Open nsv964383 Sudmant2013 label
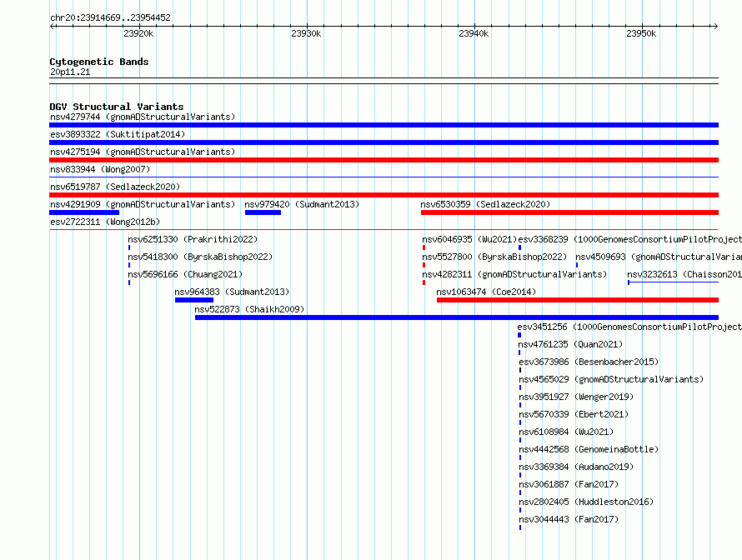The height and width of the screenshot is (560, 742). [232, 292]
